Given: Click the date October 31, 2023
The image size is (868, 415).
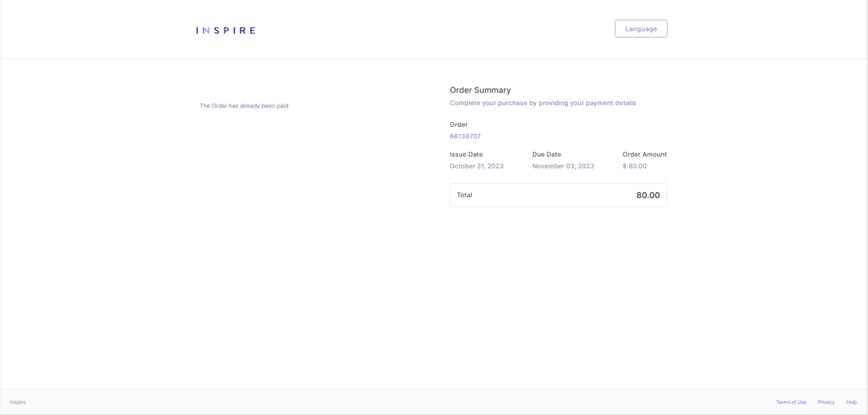Looking at the screenshot, I should (476, 166).
